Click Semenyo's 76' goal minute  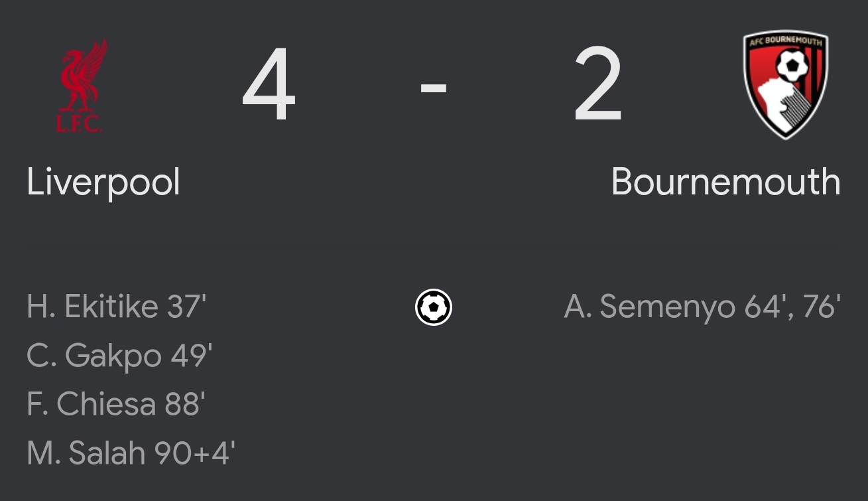822,307
